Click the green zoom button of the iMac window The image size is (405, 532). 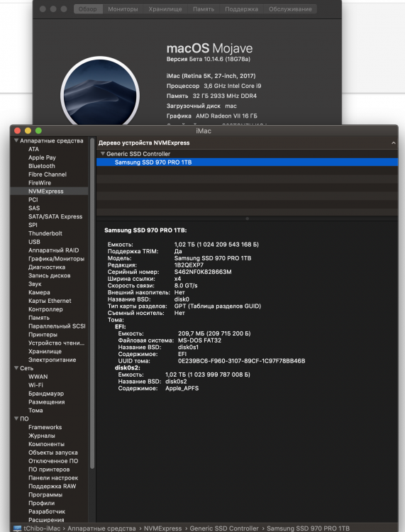click(38, 131)
